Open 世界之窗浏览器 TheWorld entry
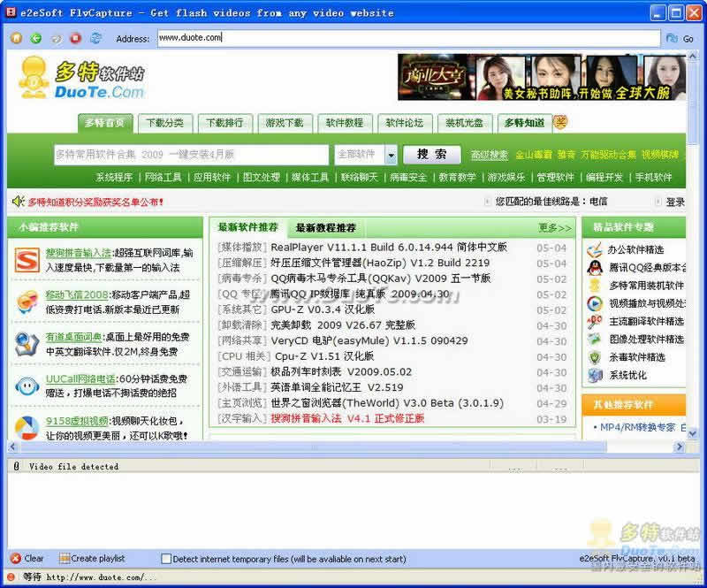Viewport: 707px width, 588px height. click(x=387, y=403)
